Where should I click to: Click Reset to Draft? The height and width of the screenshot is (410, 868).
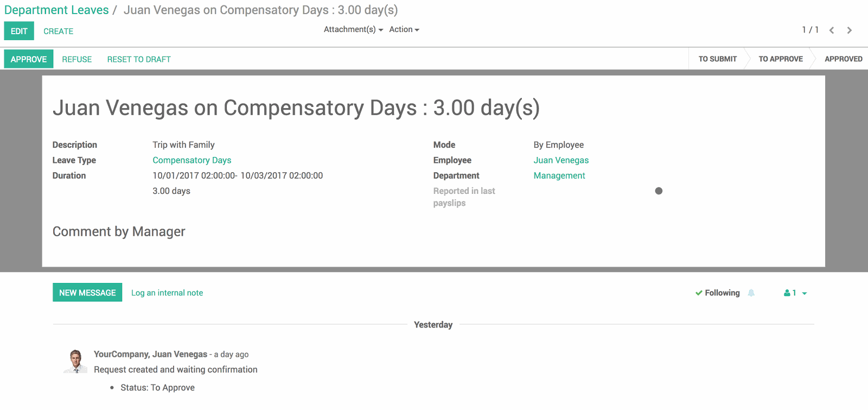139,59
